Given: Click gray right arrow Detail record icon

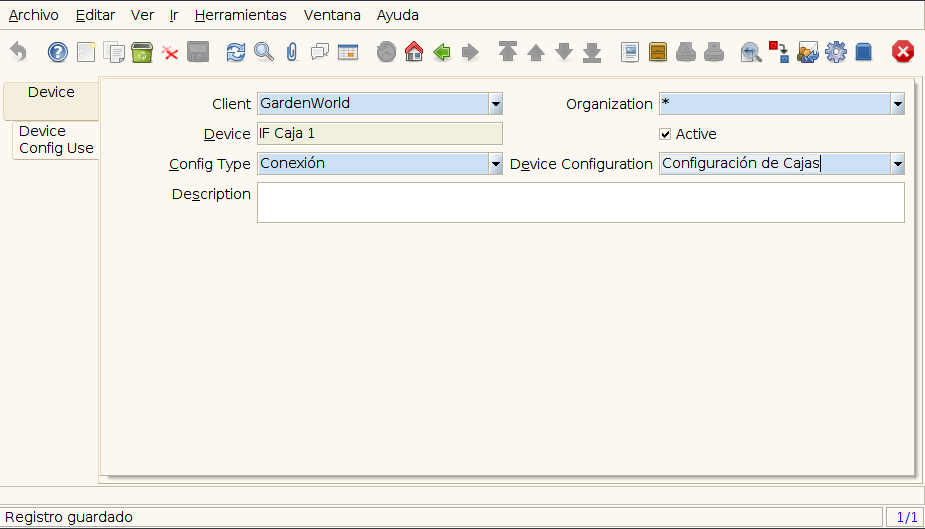Looking at the screenshot, I should (x=470, y=52).
